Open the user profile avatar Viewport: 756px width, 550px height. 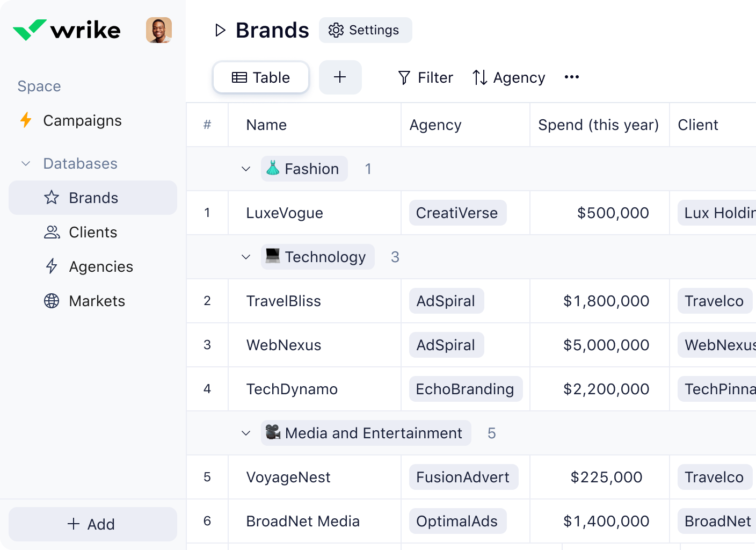[159, 30]
